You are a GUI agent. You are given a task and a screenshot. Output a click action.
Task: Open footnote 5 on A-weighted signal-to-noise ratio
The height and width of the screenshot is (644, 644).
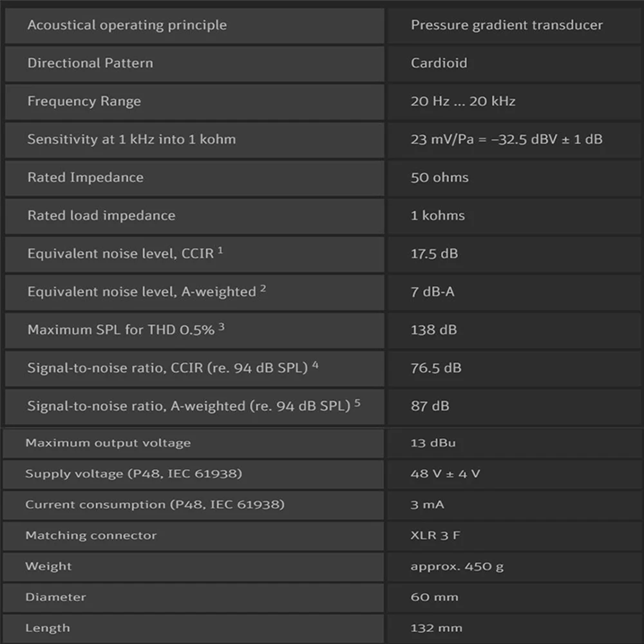[x=357, y=403]
